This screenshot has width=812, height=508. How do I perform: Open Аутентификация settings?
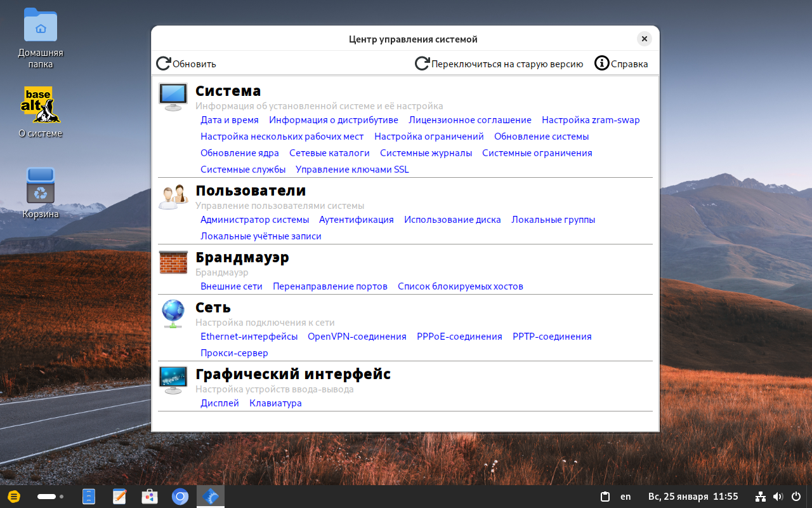click(x=355, y=219)
